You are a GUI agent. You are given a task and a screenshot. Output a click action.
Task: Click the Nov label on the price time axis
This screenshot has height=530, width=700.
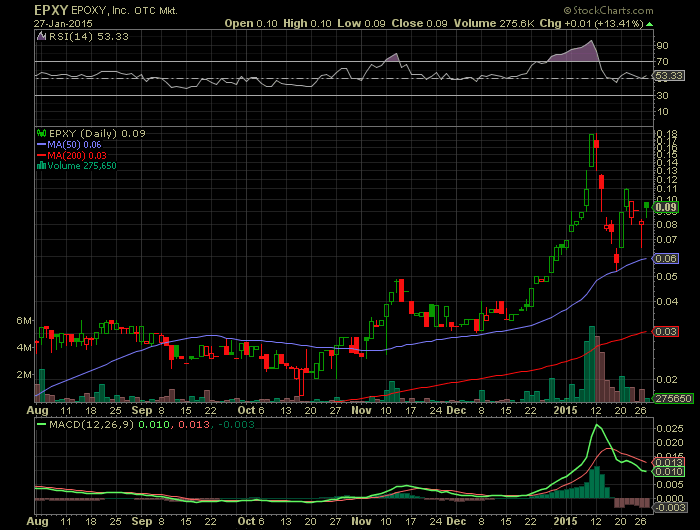pyautogui.click(x=361, y=410)
